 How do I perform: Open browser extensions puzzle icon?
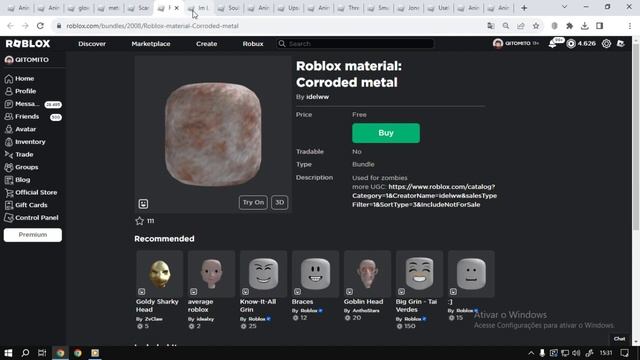[569, 26]
